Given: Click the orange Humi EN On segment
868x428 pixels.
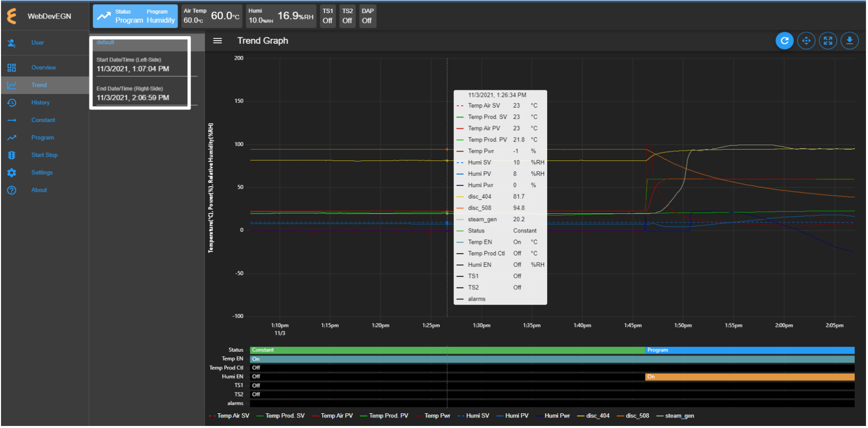Looking at the screenshot, I should [x=750, y=377].
